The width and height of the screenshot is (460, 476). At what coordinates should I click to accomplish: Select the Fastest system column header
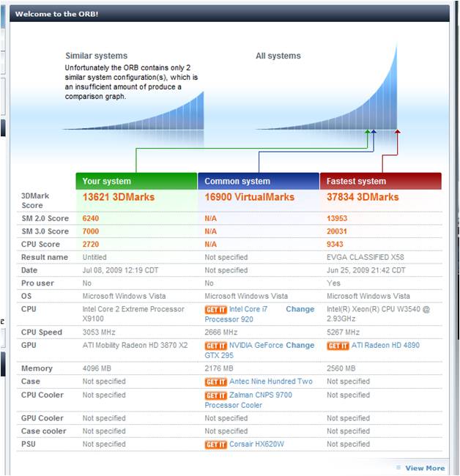[380, 181]
